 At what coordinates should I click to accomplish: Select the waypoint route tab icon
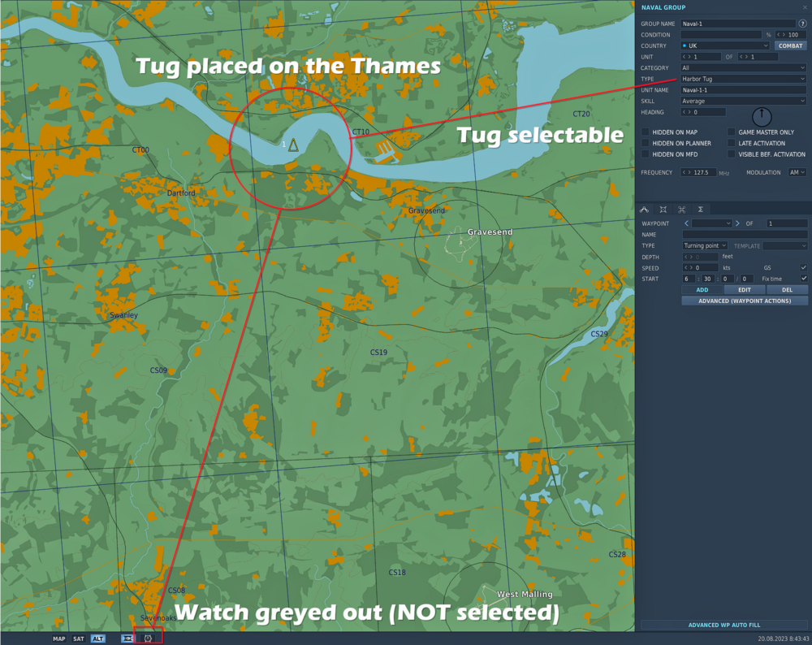coord(645,209)
